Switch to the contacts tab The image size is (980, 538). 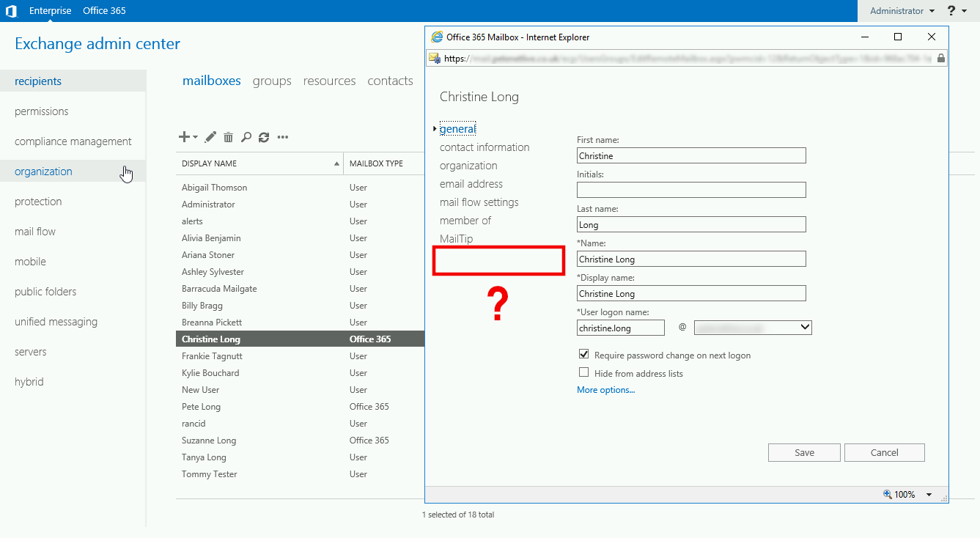pos(390,81)
